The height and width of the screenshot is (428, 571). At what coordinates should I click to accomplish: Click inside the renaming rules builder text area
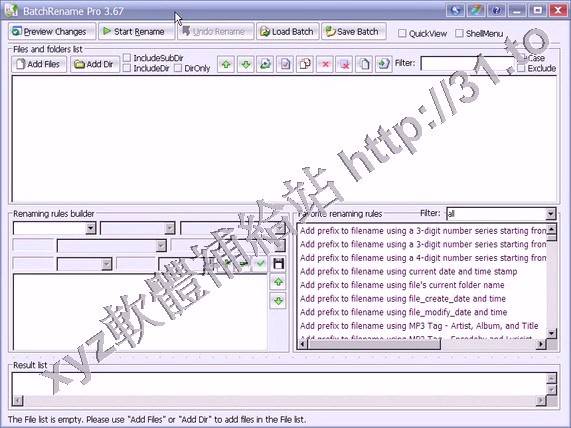coord(140,311)
